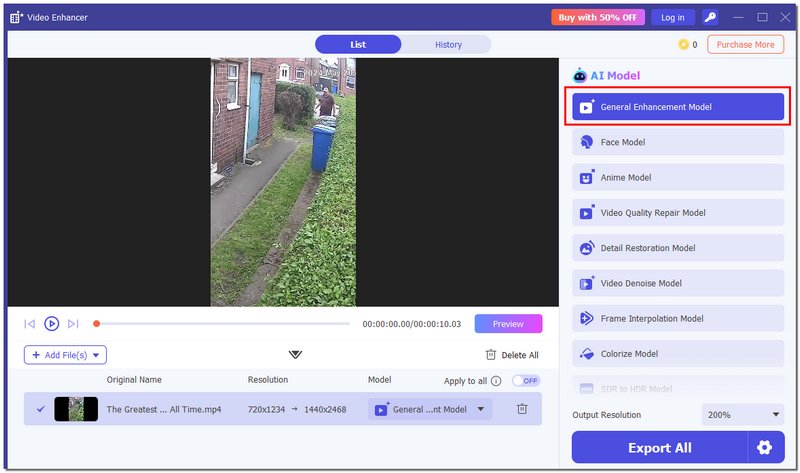Delete the video with trash icon

pos(522,409)
